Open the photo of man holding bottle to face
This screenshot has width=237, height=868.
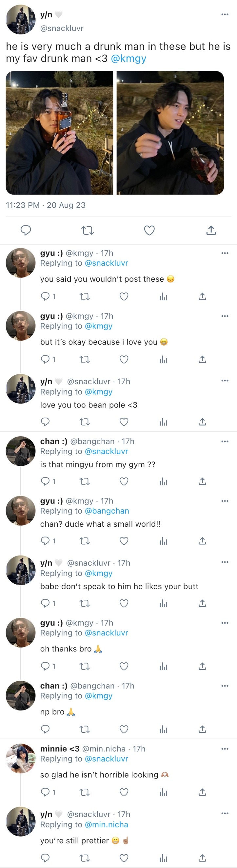[60, 133]
